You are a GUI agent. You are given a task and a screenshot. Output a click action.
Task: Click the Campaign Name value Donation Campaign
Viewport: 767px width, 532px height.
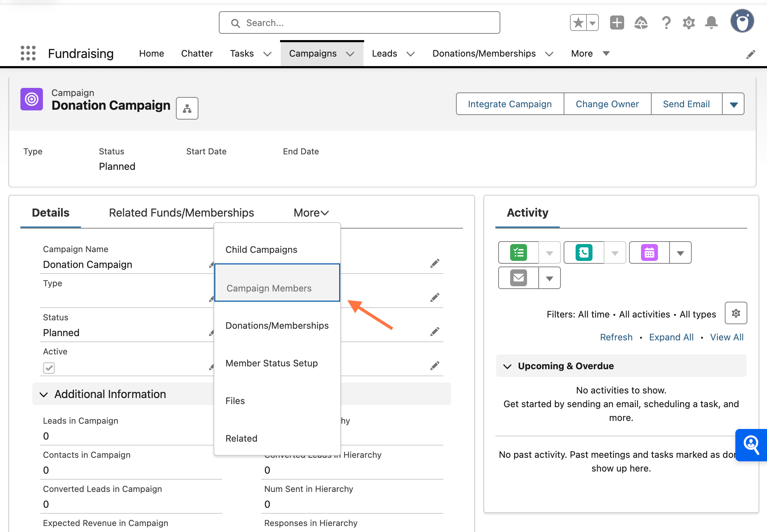(88, 264)
